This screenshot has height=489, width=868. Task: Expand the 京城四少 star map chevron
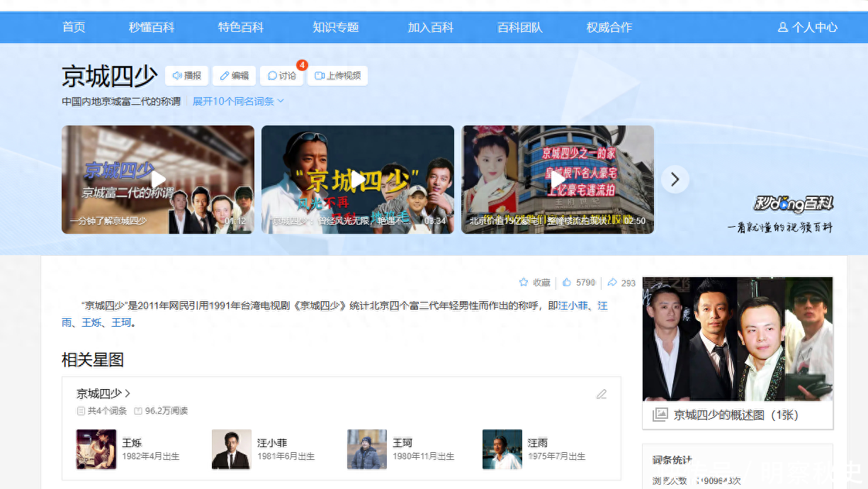point(128,393)
